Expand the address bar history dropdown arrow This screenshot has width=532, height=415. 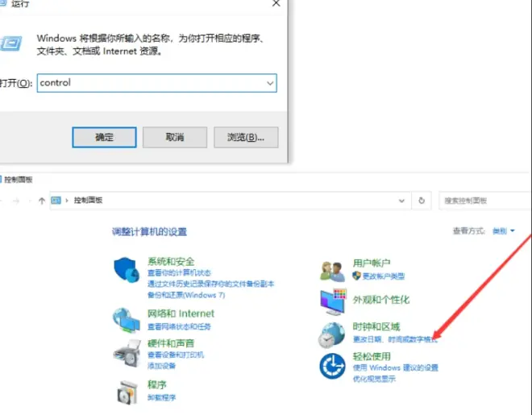(x=402, y=201)
